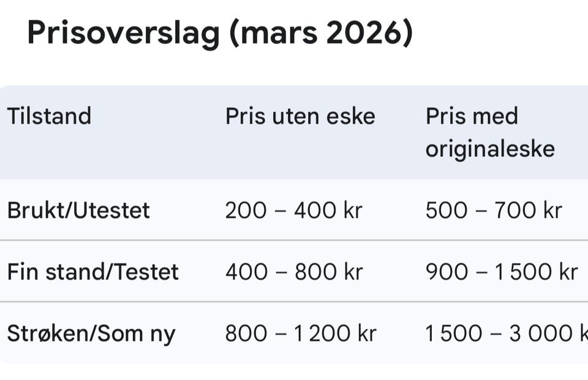Click the word 'Brukt' in first row
The image size is (588, 380).
tap(32, 210)
